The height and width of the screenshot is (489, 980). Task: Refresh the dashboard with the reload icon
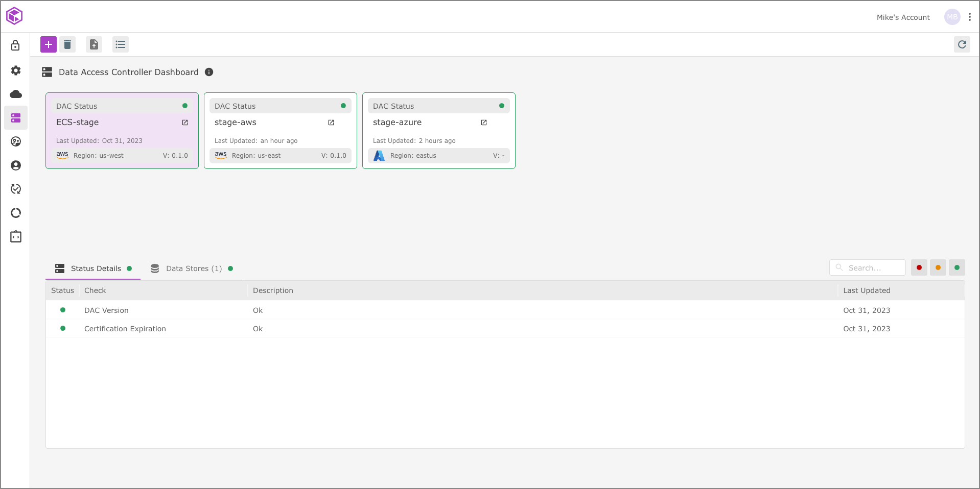click(962, 44)
